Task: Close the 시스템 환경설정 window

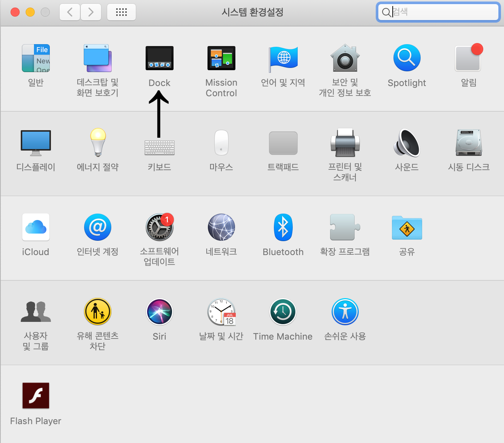Action: click(15, 12)
